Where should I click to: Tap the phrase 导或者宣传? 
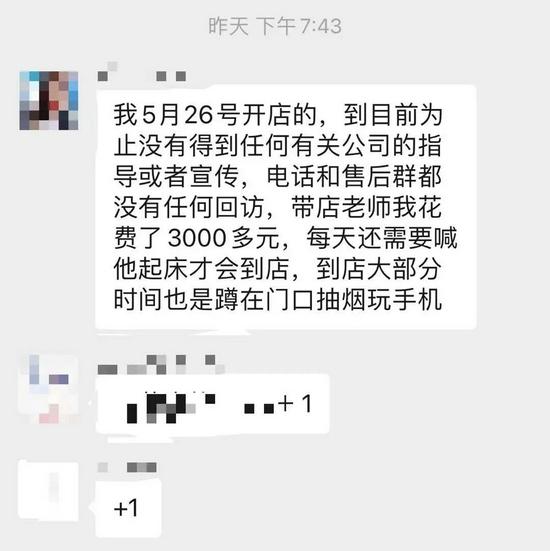(x=176, y=176)
